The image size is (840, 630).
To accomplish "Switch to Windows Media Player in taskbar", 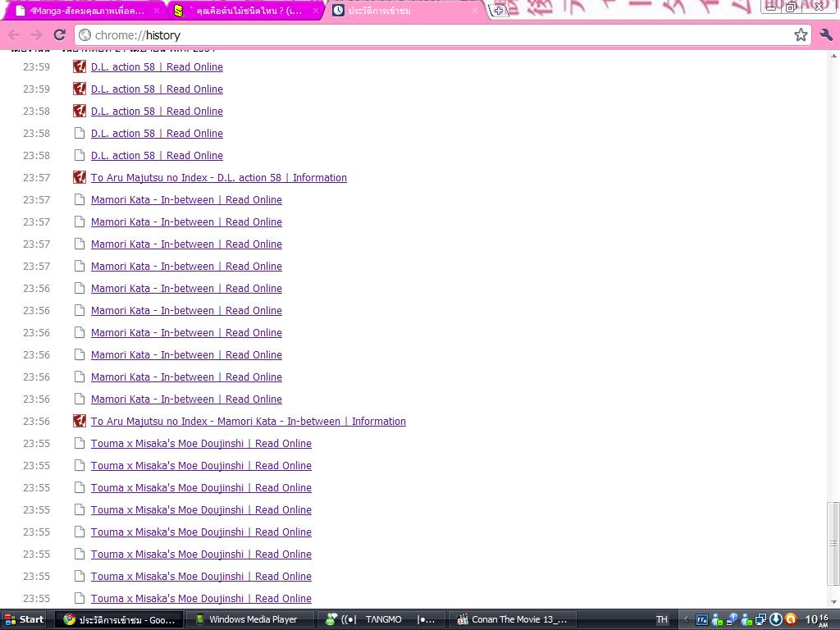I will pos(249,620).
